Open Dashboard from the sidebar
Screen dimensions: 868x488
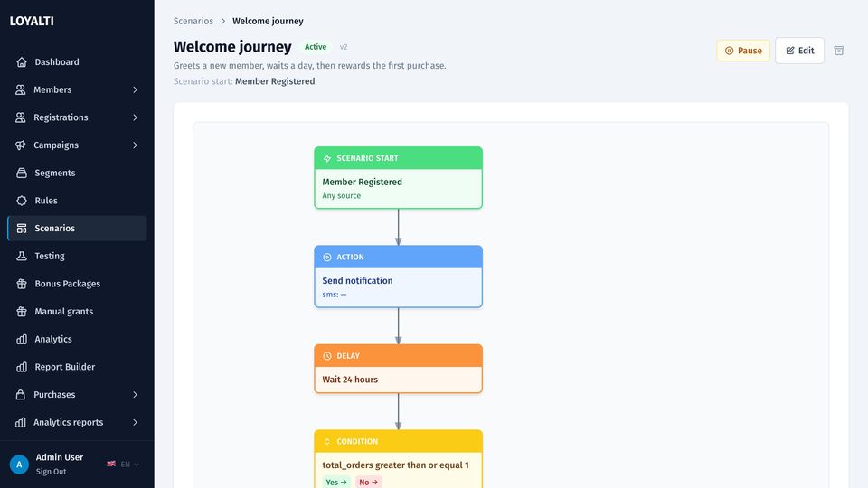(77, 62)
